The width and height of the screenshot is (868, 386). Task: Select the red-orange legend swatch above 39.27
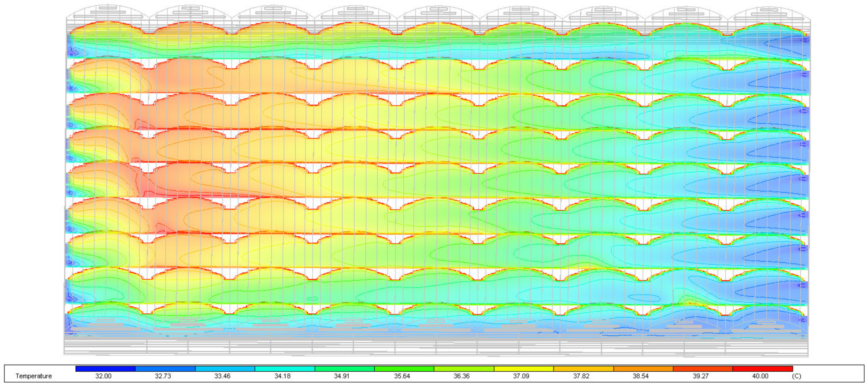point(703,369)
